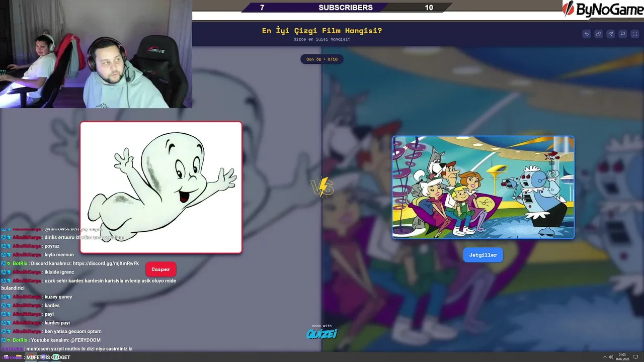Show hidden system tray icons chevron
This screenshot has width=644, height=362.
coord(605,357)
